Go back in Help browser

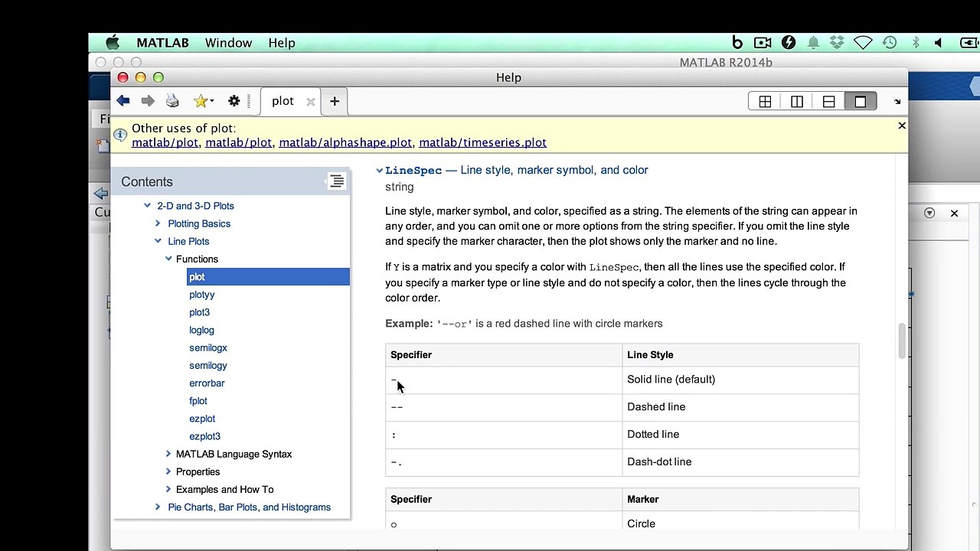tap(123, 101)
